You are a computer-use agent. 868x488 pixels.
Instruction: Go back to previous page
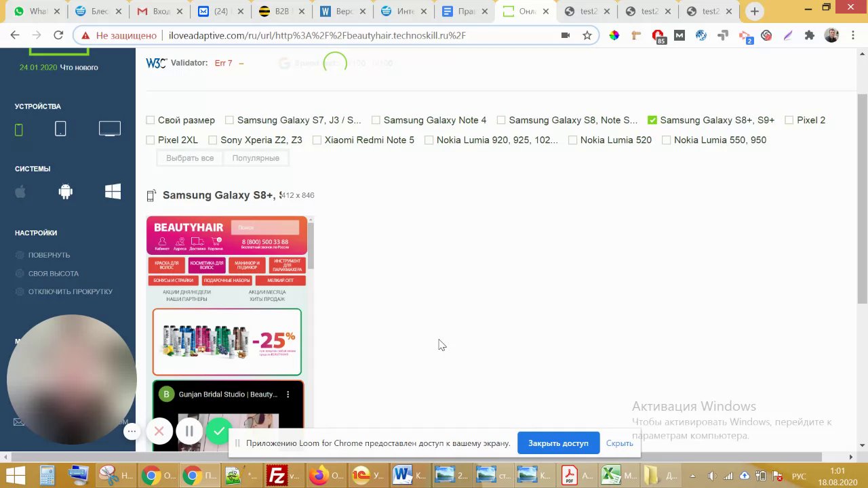click(15, 35)
